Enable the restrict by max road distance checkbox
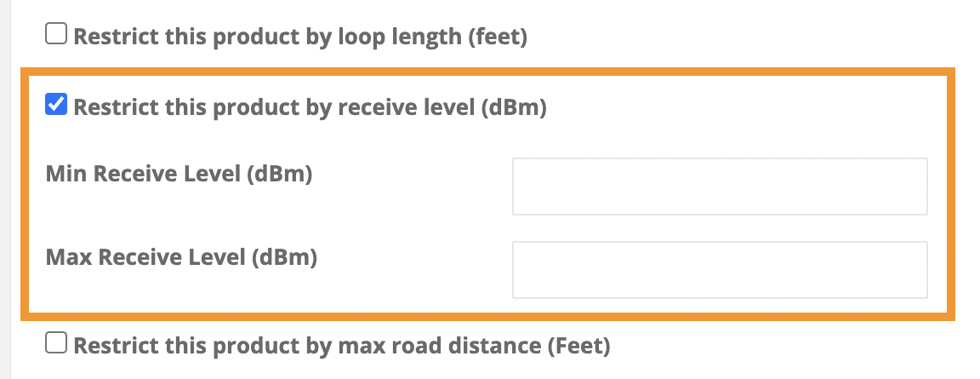 pyautogui.click(x=55, y=343)
